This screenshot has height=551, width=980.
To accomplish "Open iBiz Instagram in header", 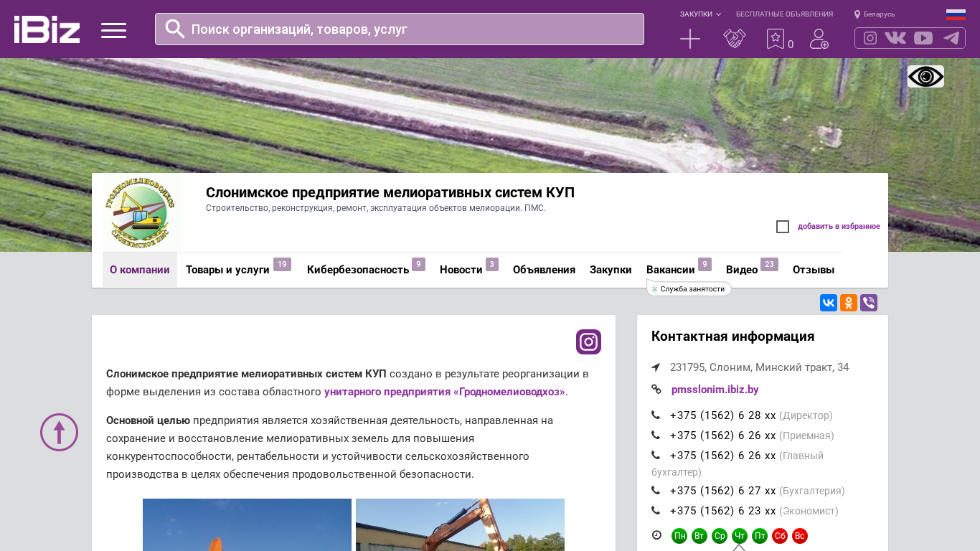I will point(870,38).
